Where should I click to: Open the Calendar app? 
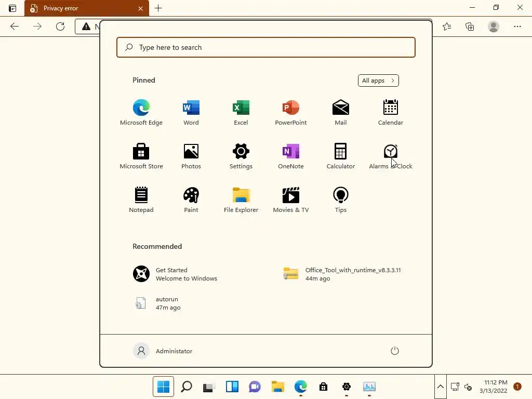tap(391, 113)
